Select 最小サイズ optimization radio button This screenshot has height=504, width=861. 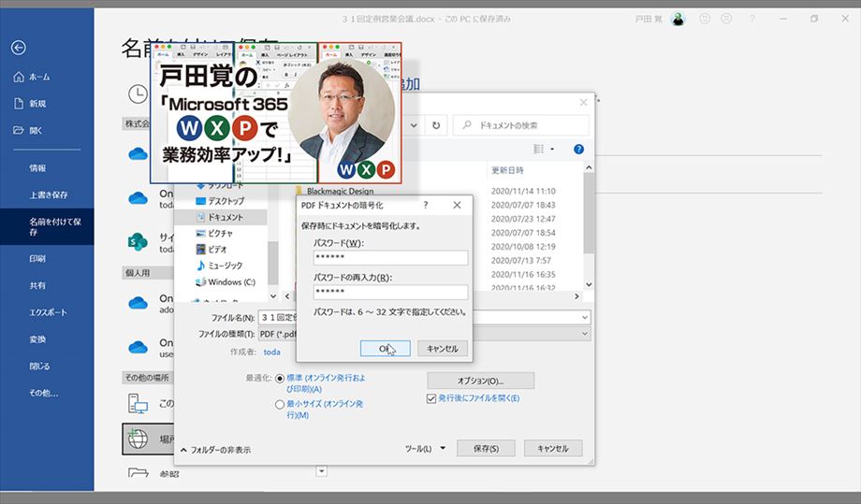280,404
